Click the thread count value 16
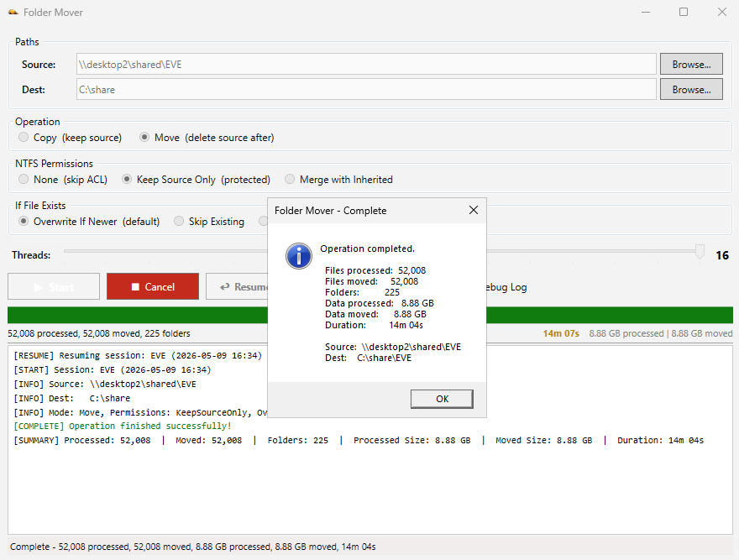Image resolution: width=739 pixels, height=560 pixels. [x=722, y=255]
